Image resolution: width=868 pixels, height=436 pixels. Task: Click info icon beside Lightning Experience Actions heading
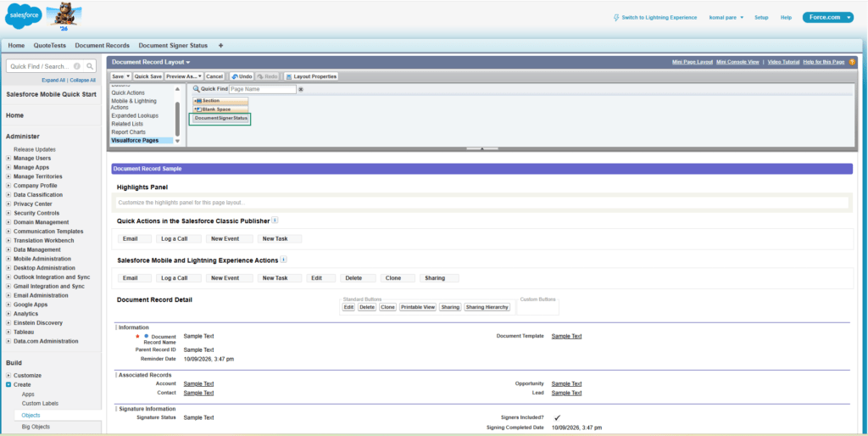point(283,260)
